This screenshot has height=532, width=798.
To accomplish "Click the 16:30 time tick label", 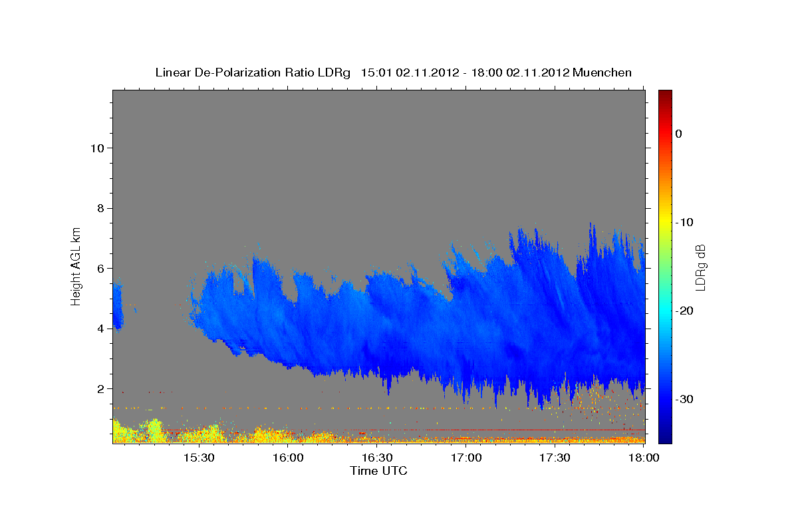I will (377, 458).
